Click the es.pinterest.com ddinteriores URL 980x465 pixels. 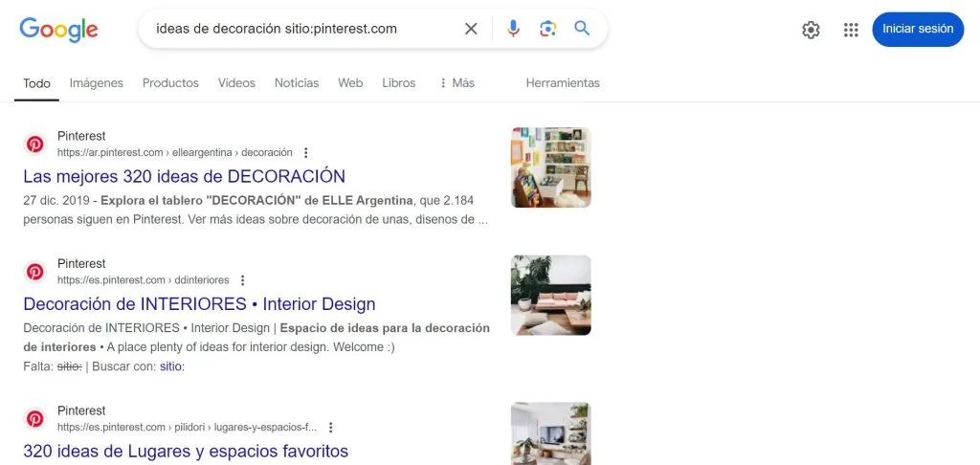[x=144, y=280]
